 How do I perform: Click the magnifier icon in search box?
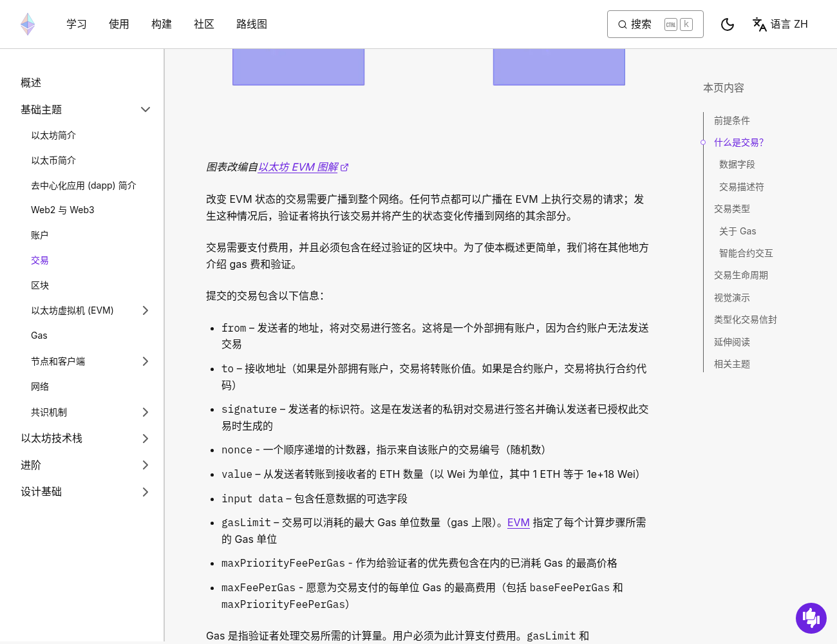coord(623,24)
